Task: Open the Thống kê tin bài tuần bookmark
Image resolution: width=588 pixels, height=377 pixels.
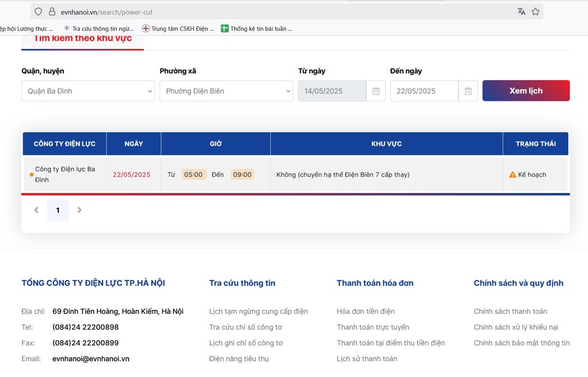Action: pos(257,29)
